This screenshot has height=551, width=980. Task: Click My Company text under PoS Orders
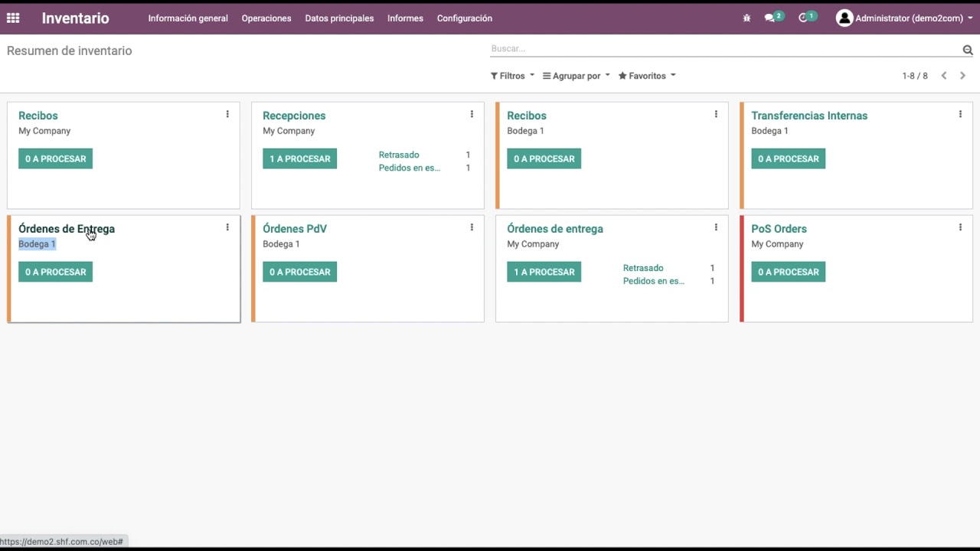(777, 244)
